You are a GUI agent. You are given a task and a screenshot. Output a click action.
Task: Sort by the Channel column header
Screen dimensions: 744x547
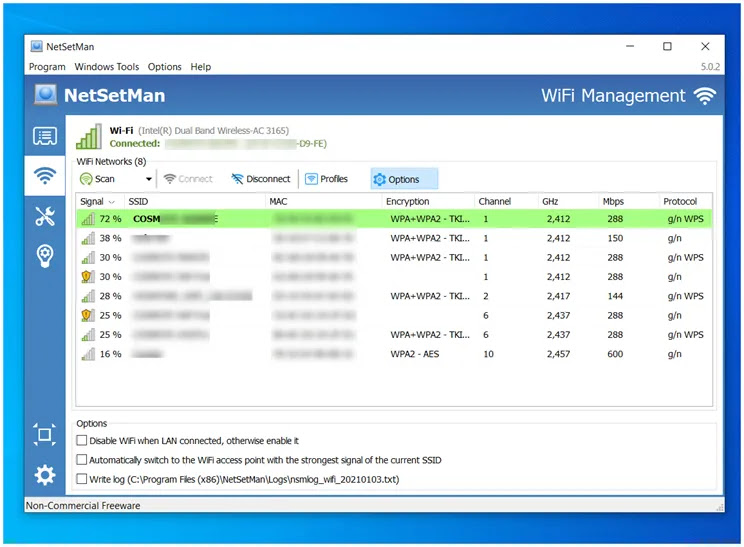(506, 201)
